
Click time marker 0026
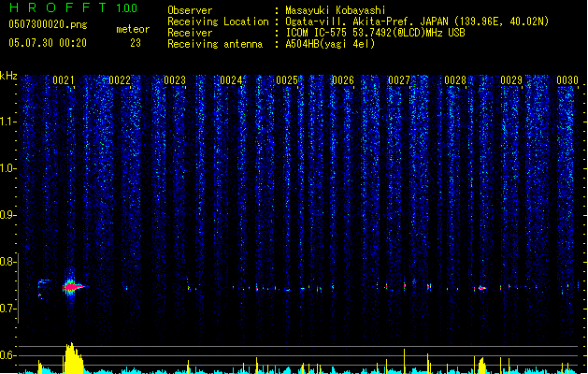click(x=343, y=80)
